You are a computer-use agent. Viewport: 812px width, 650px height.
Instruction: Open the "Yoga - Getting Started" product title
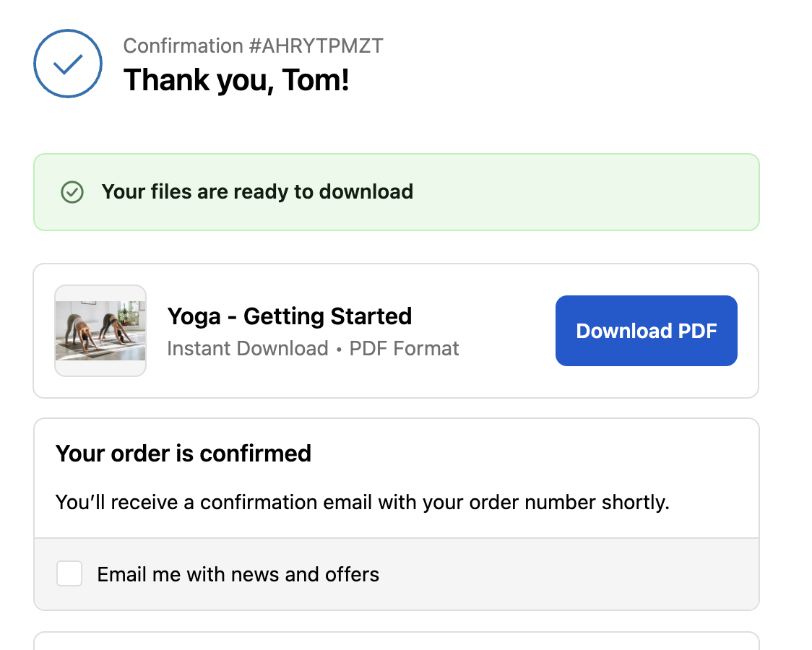[x=289, y=316]
